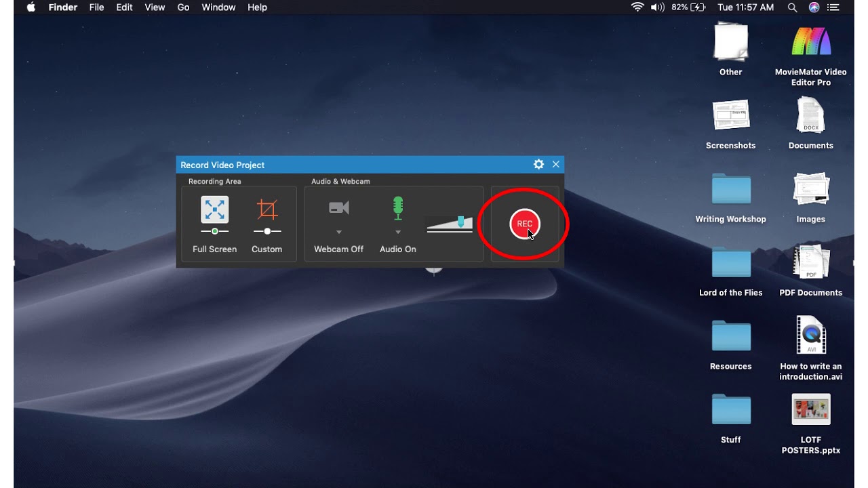The image size is (868, 488).
Task: Select How to write an introduction.avi
Action: [x=811, y=349]
